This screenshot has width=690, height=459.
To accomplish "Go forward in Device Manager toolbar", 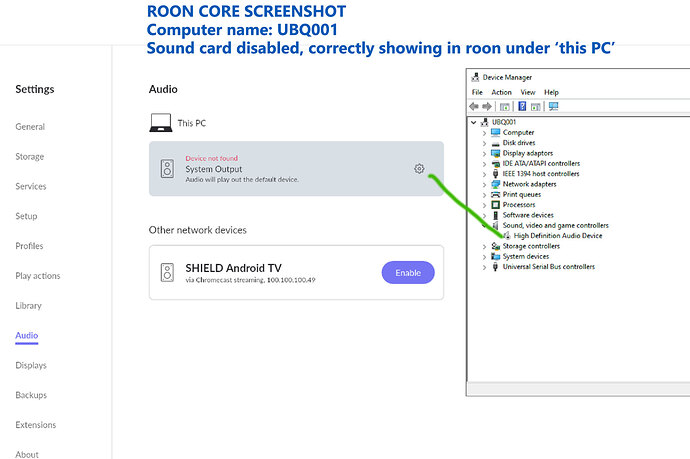I will (487, 106).
